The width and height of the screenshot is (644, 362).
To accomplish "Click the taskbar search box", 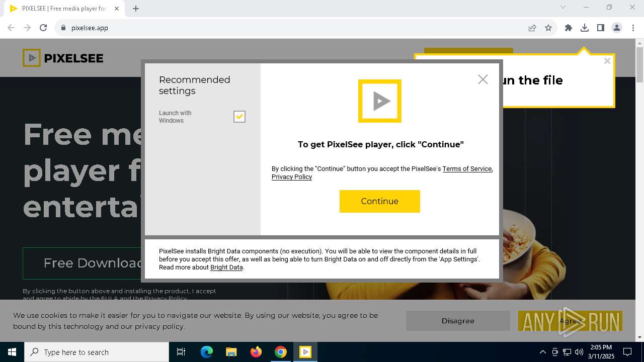I will pyautogui.click(x=97, y=352).
